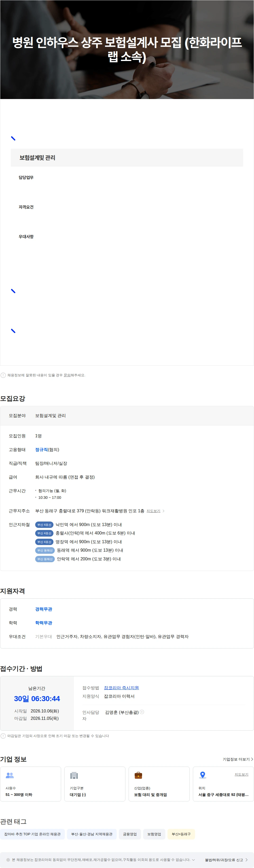Click the job title banner heading
254x868 pixels.
[x=127, y=49]
